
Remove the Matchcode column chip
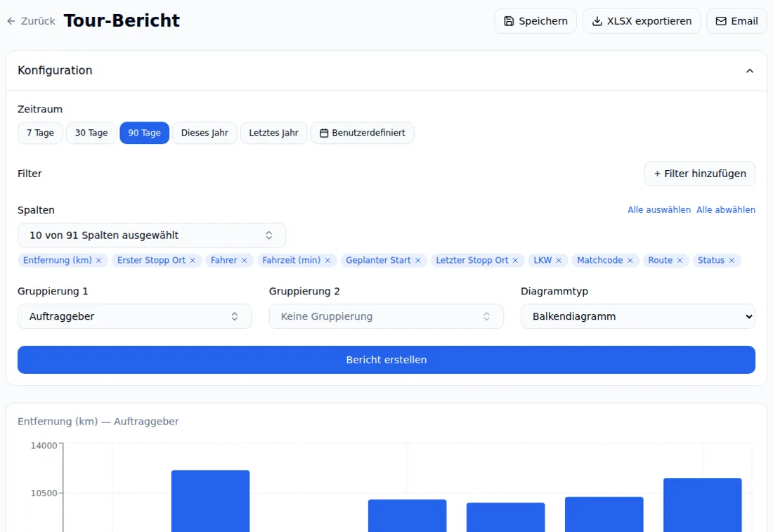[x=630, y=260]
